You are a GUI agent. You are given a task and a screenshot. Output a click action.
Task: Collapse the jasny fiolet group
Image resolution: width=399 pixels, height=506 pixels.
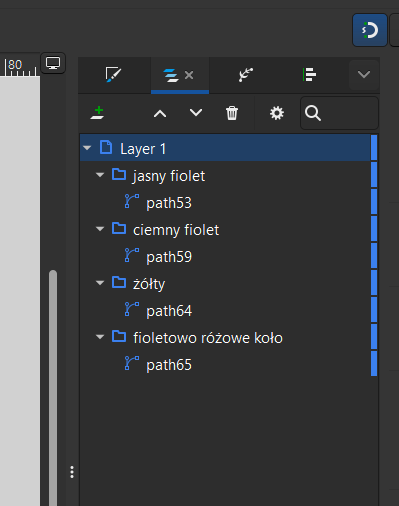(100, 175)
